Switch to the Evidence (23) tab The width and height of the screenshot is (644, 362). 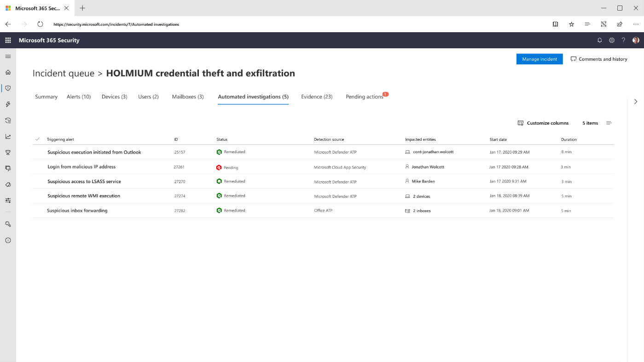pos(317,97)
